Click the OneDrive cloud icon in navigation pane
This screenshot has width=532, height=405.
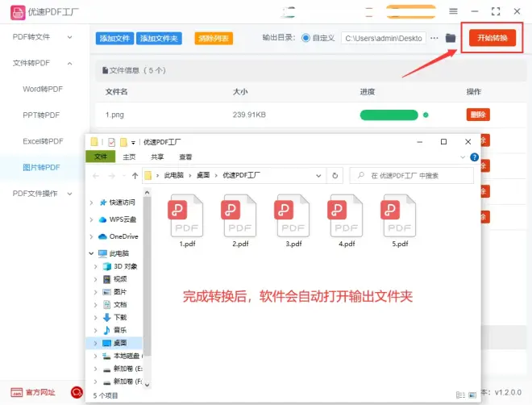(x=103, y=236)
